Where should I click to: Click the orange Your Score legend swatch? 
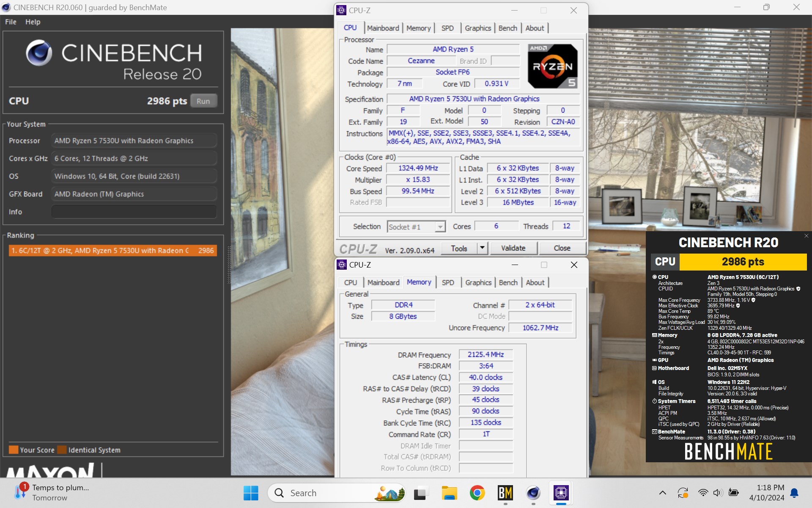[14, 450]
